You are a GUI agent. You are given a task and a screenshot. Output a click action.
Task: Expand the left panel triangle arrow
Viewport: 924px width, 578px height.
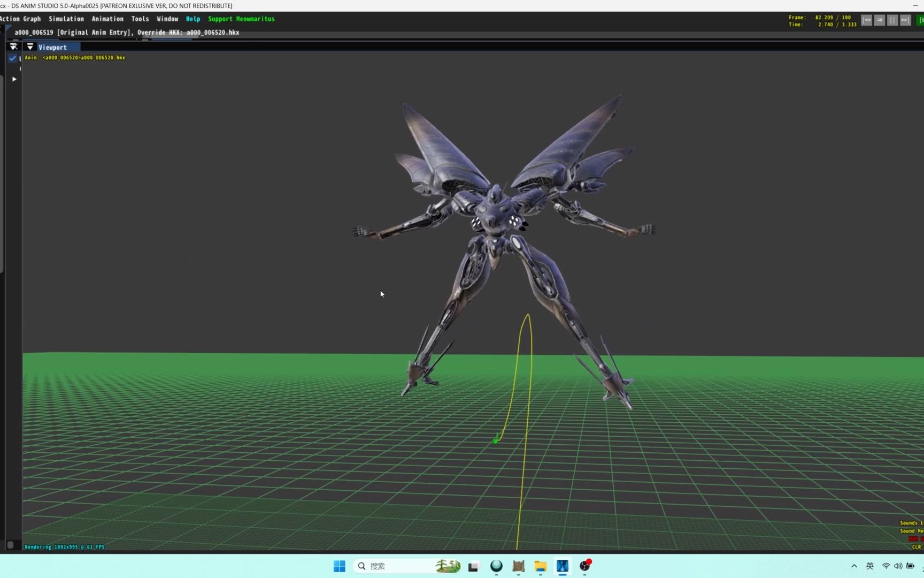coord(14,79)
